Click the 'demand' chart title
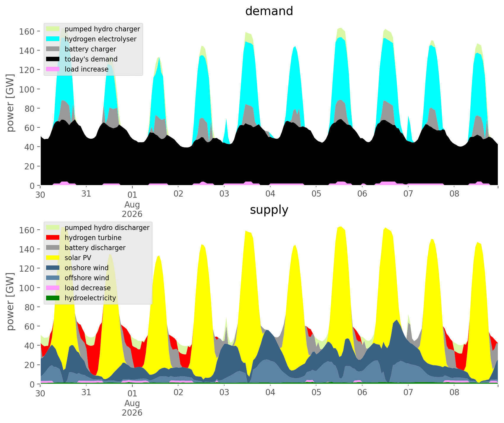Viewport: 504px width, 423px height. 269,11
